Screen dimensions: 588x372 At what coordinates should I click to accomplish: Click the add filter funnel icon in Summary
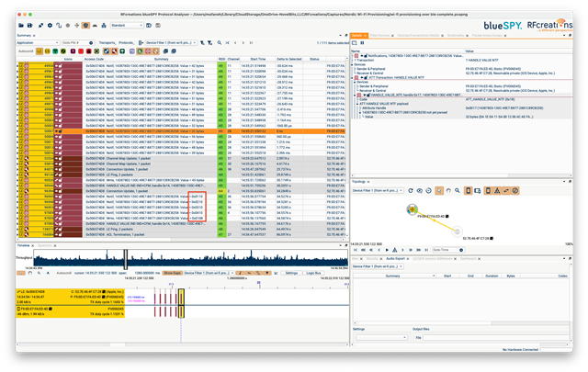click(x=202, y=43)
